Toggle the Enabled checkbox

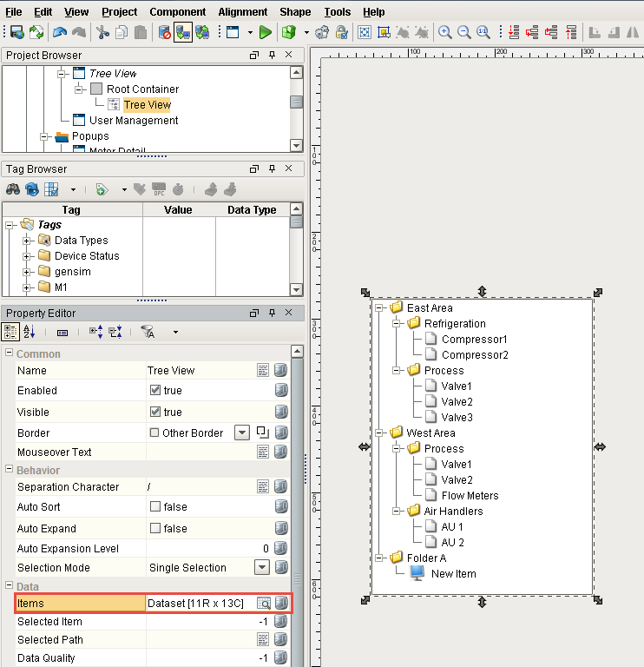155,390
